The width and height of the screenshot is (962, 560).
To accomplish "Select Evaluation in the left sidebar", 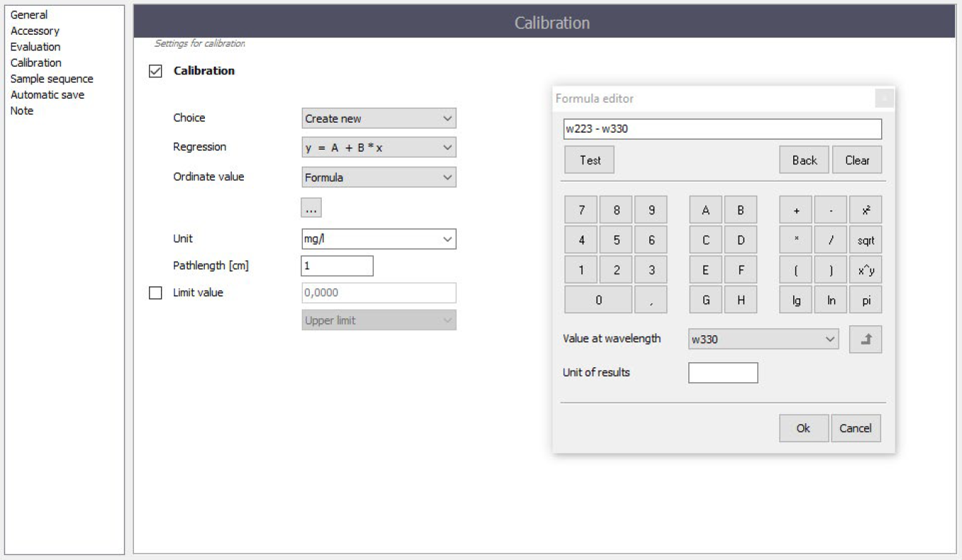I will point(35,47).
